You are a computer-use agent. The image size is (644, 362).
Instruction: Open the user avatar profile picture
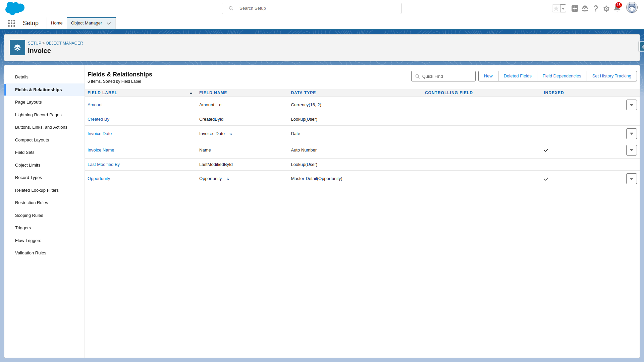(632, 7)
